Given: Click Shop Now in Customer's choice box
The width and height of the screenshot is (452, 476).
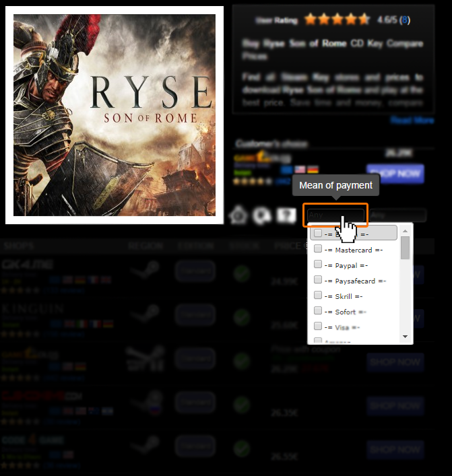Looking at the screenshot, I should click(395, 174).
